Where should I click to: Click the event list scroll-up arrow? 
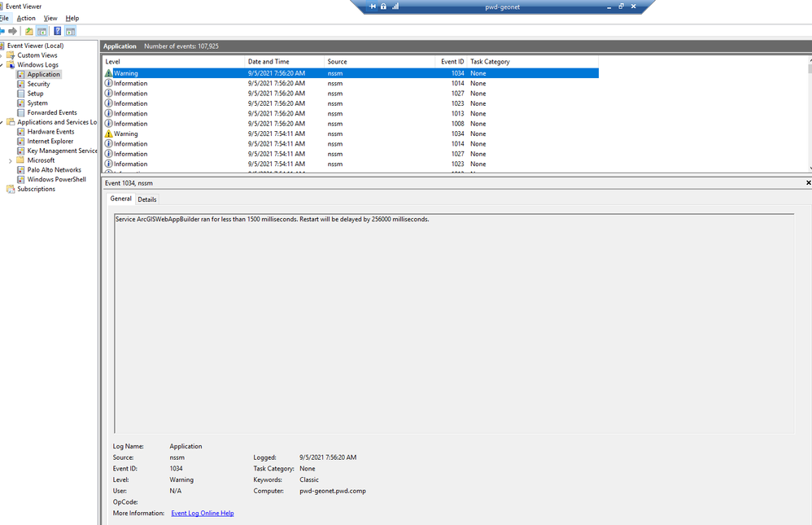click(x=810, y=60)
